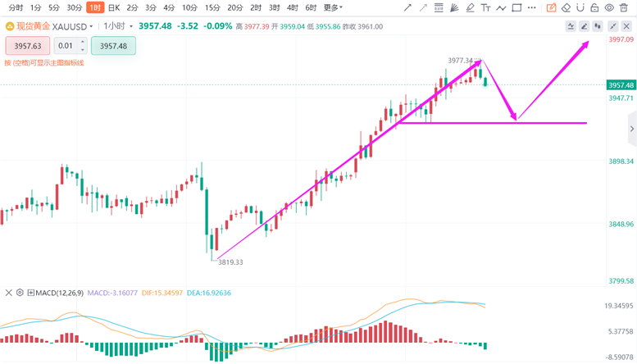Open MACD indicator settings gear
Screen dimensions: 637x364
[20, 293]
